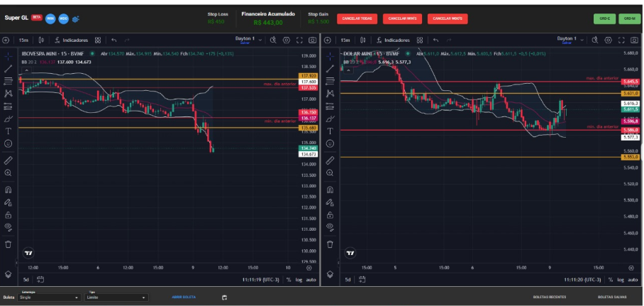Expand Dayton 1 layout arrow on DOLAR chart

[x=582, y=40]
